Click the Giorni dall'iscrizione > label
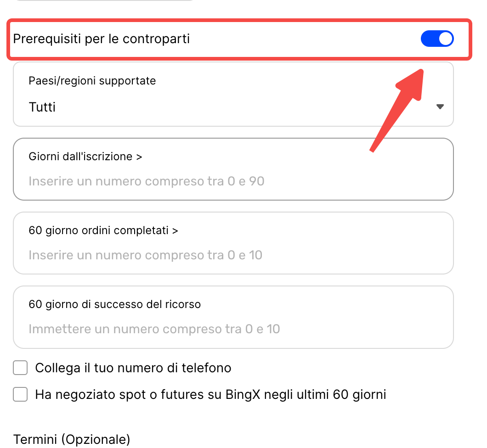Screen dimensions: 487x448 85,157
